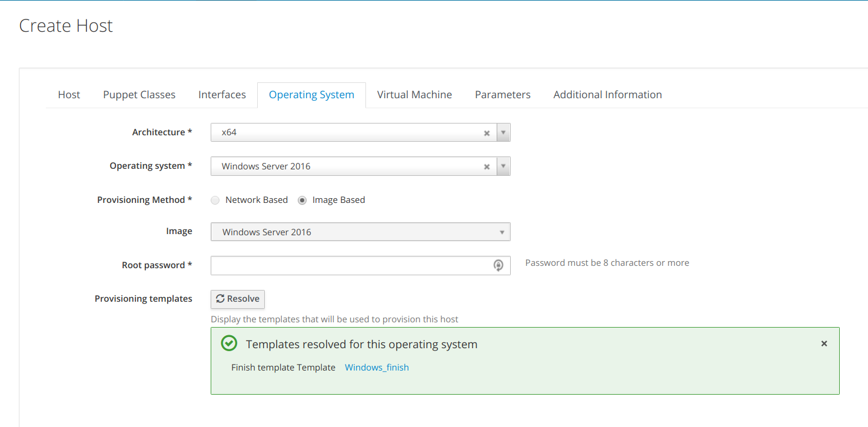Go to the Virtual Machine tab
This screenshot has height=427, width=868.
pyautogui.click(x=414, y=95)
